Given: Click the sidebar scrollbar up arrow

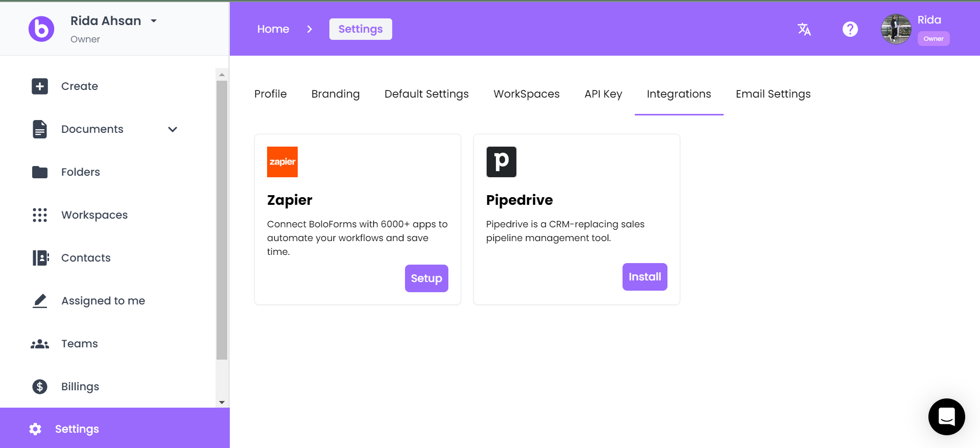Looking at the screenshot, I should 222,75.
